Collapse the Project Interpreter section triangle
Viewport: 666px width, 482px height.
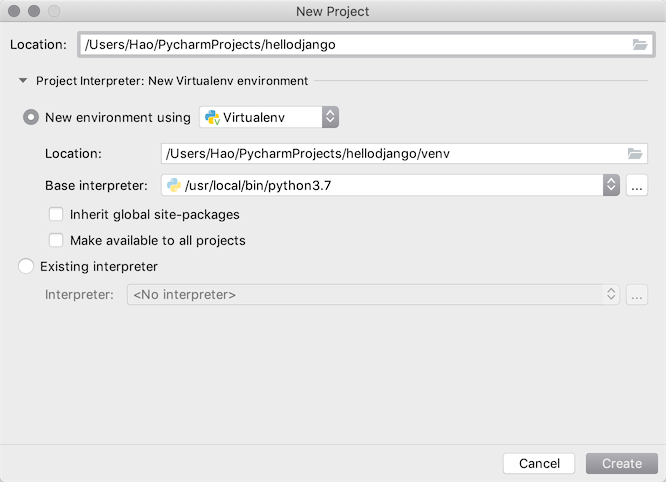(23, 81)
